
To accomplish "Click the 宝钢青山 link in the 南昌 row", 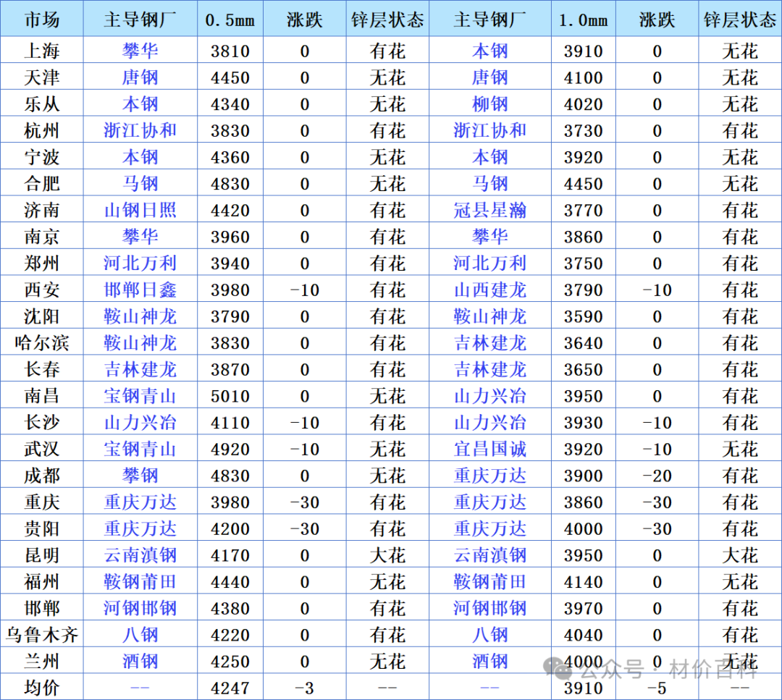I will tap(140, 396).
